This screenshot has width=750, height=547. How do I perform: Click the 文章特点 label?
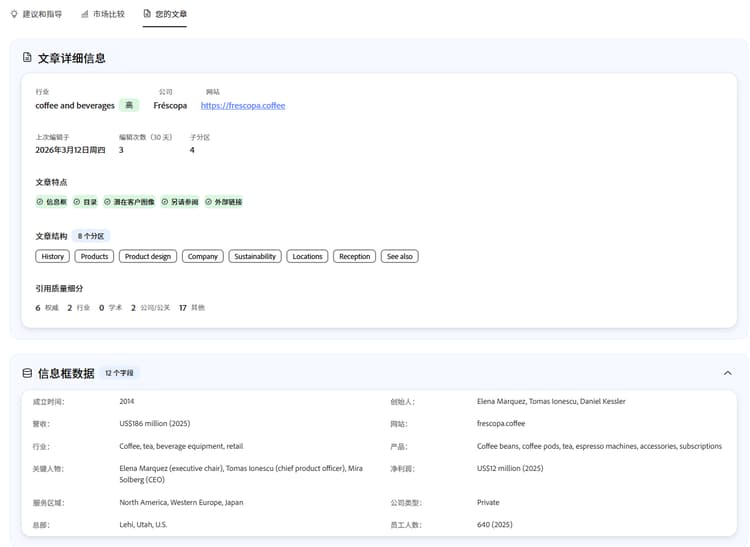[51, 182]
